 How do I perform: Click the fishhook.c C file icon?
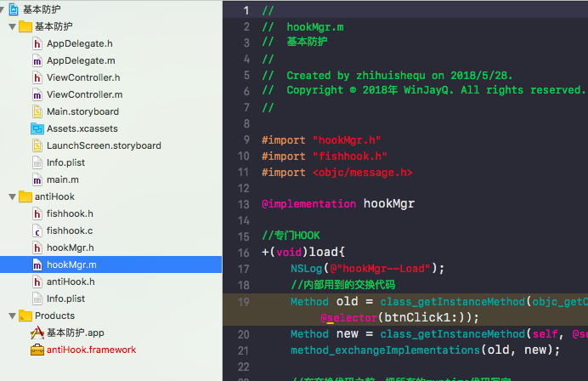click(37, 230)
